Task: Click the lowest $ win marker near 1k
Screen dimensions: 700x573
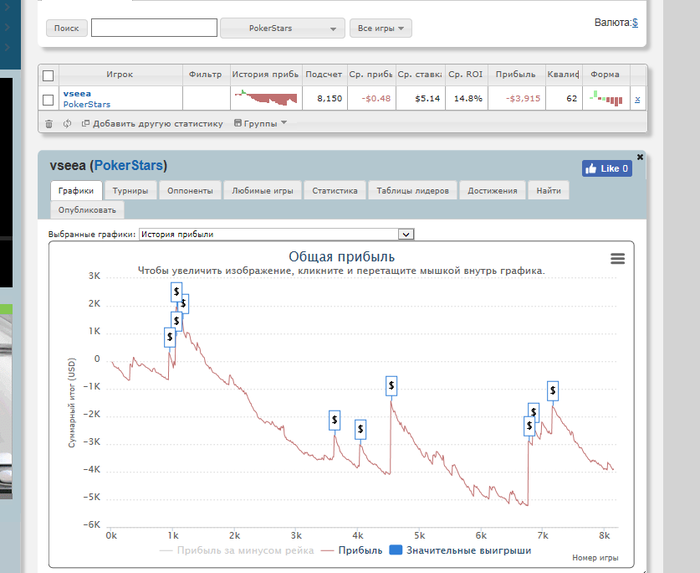Action: tap(170, 337)
